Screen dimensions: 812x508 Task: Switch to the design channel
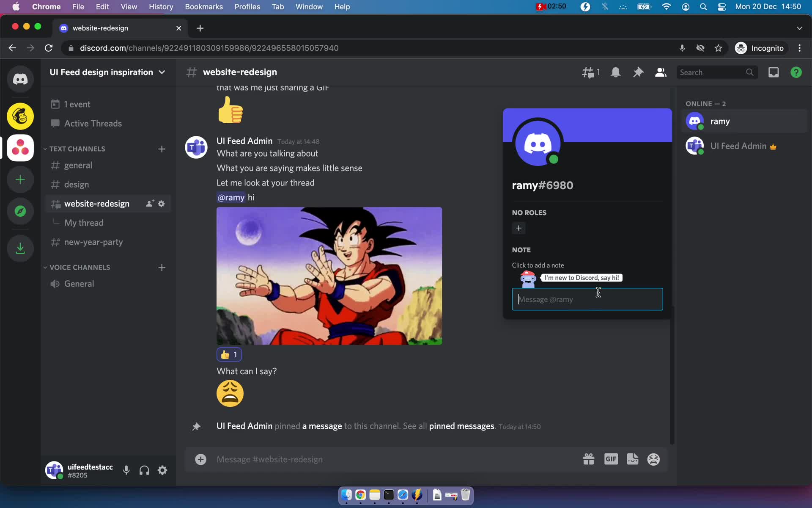pyautogui.click(x=107, y=185)
